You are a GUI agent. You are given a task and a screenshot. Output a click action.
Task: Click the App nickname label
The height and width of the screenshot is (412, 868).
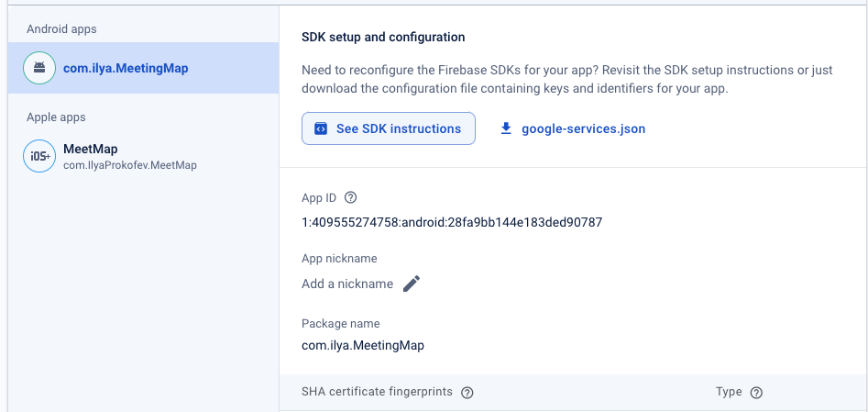tap(339, 259)
